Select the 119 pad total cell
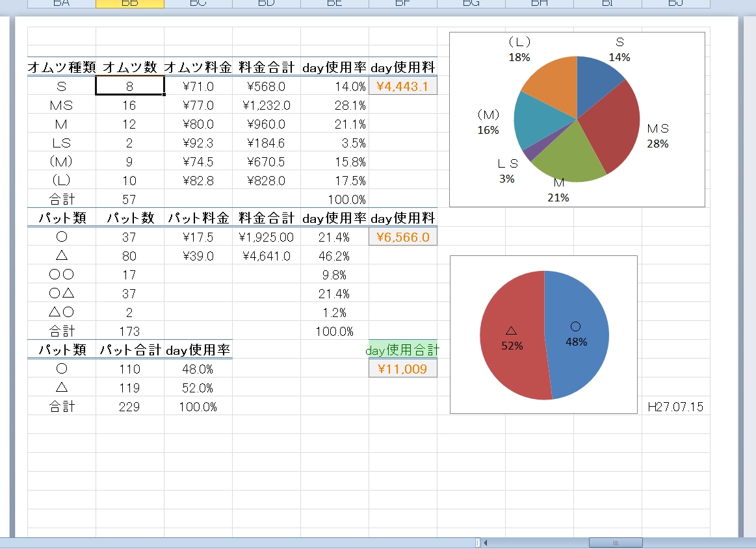This screenshot has height=549, width=756. click(130, 387)
